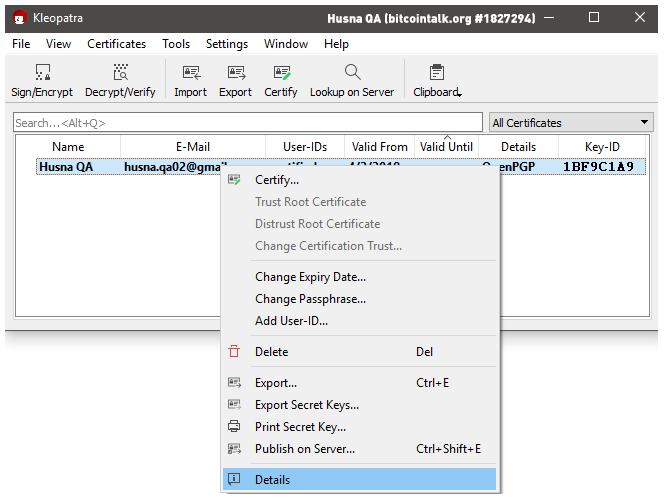664x500 pixels.
Task: Click the Lookup on Server magnifier icon
Action: coord(352,72)
